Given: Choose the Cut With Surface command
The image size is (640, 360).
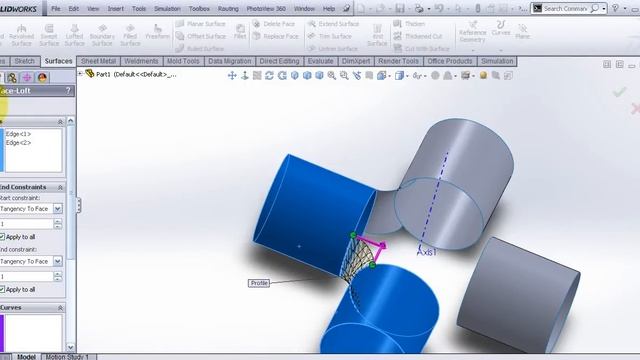Looking at the screenshot, I should 422,49.
